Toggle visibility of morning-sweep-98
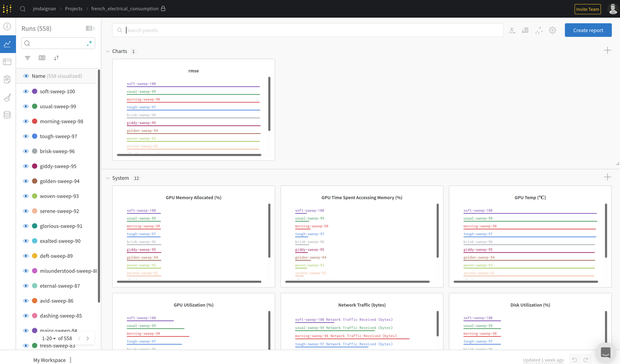 click(x=26, y=121)
